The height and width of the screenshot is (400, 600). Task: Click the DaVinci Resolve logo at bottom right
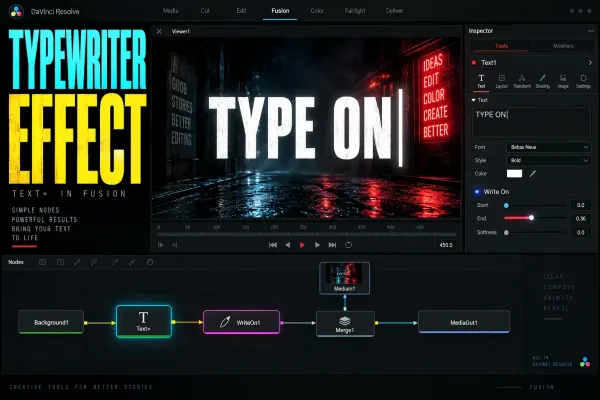point(585,362)
